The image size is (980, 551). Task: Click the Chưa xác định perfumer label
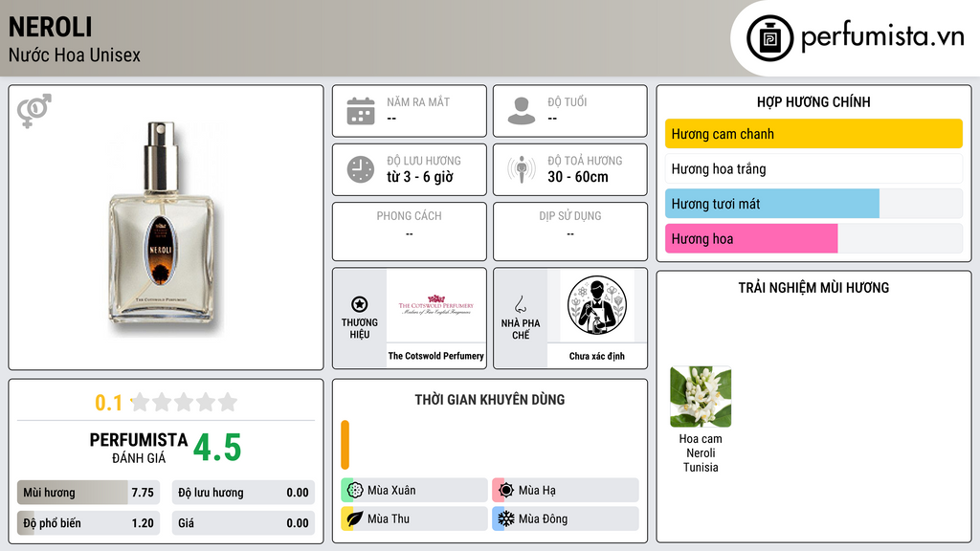(x=597, y=356)
